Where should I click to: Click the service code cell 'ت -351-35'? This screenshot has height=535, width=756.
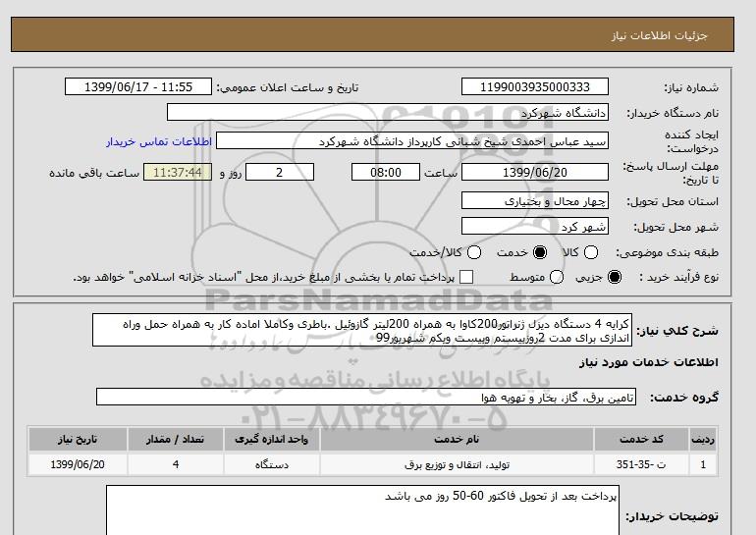point(641,464)
